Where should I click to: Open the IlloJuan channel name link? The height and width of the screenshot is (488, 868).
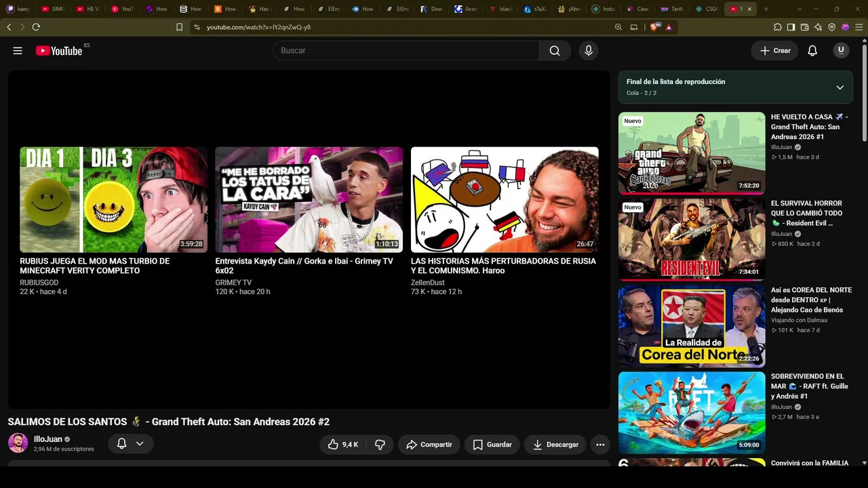tap(48, 439)
